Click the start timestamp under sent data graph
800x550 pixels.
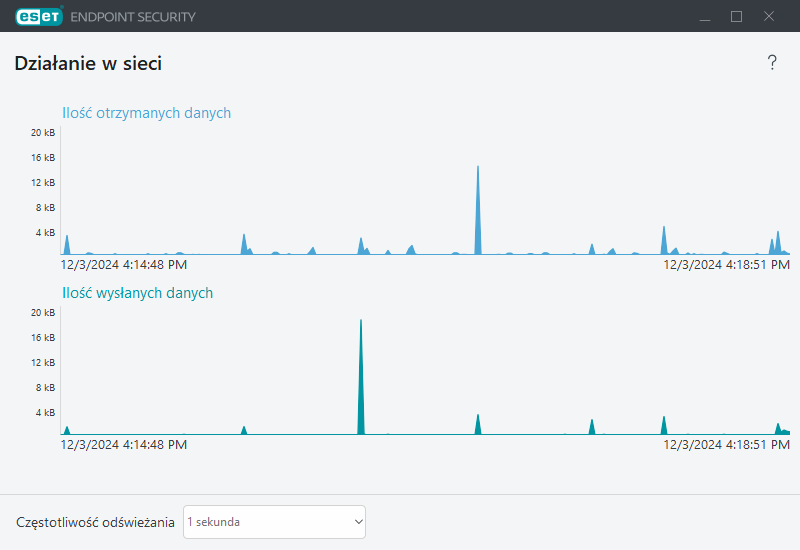click(x=123, y=445)
